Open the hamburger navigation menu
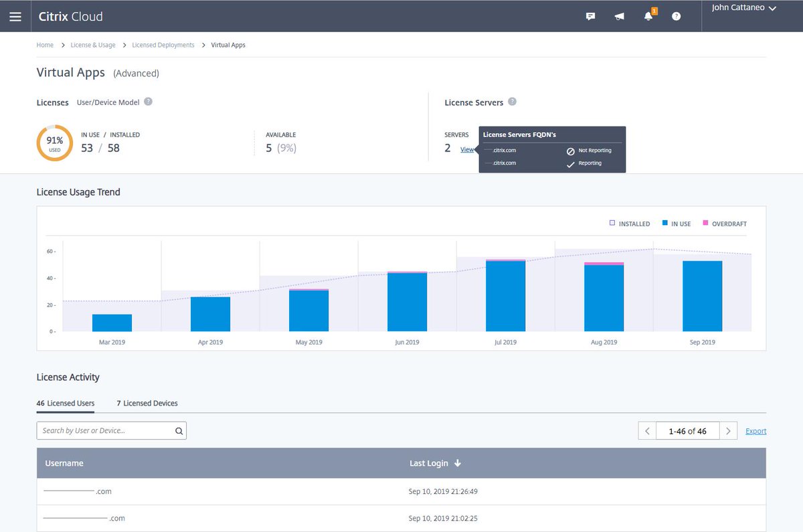Viewport: 803px width, 532px height. [x=15, y=15]
